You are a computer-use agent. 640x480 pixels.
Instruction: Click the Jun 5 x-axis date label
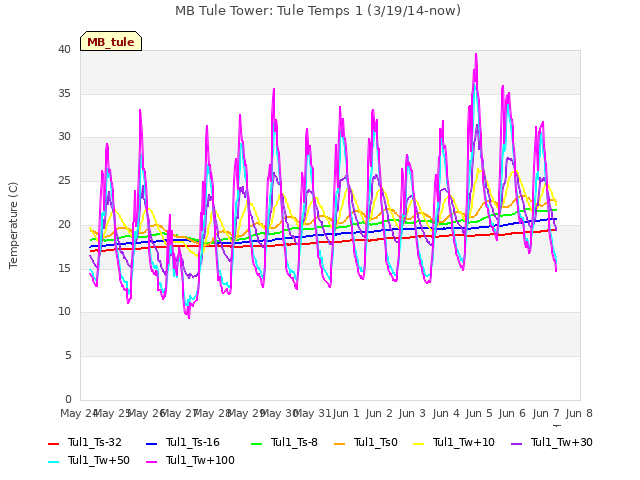[x=478, y=413]
